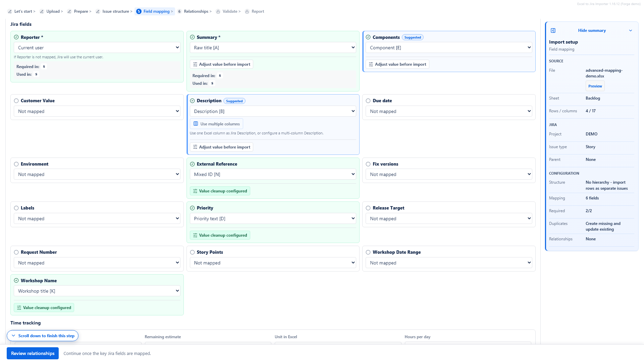Toggle the Request Number field circle
Image resolution: width=644 pixels, height=362 pixels.
[x=16, y=252]
